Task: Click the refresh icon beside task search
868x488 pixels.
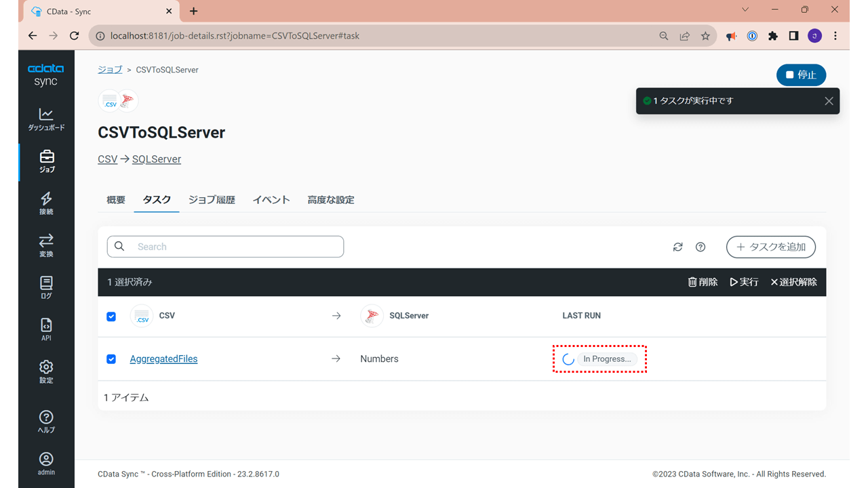Action: (677, 247)
